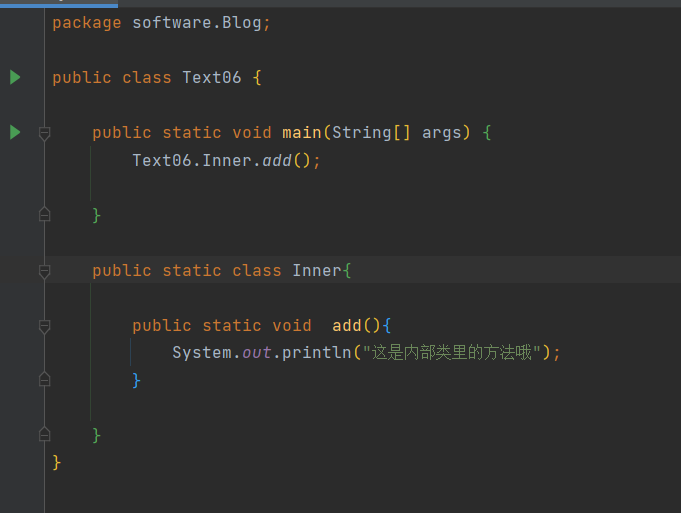The height and width of the screenshot is (513, 681).
Task: Collapse the add() method fold marker
Action: 44,327
